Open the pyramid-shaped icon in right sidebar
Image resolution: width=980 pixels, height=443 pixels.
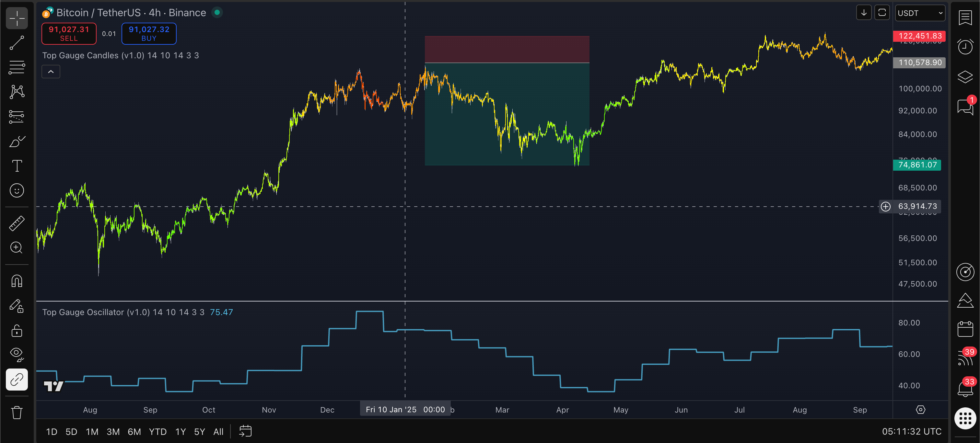[965, 301]
